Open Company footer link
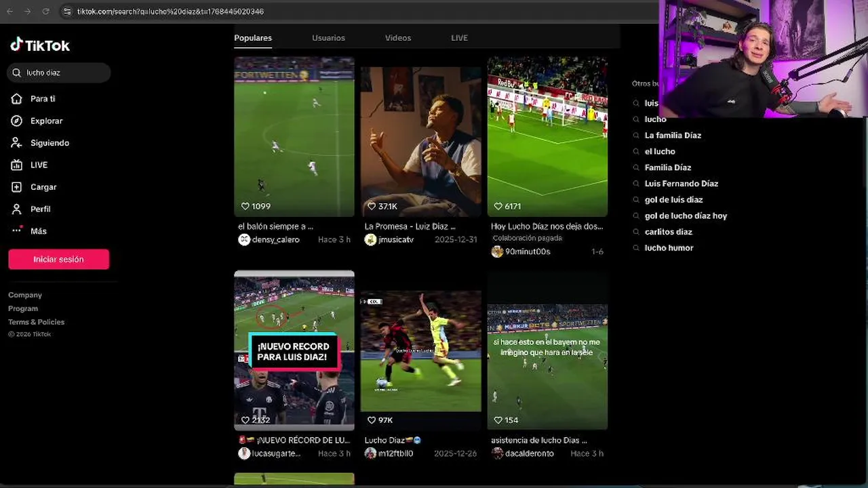The image size is (868, 488). click(25, 295)
